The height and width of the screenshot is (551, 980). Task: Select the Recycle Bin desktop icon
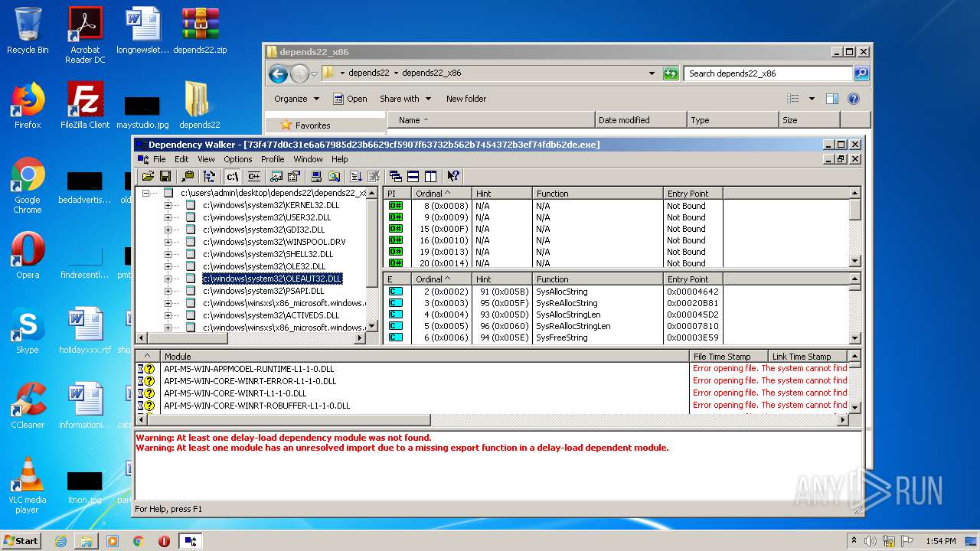coord(28,31)
